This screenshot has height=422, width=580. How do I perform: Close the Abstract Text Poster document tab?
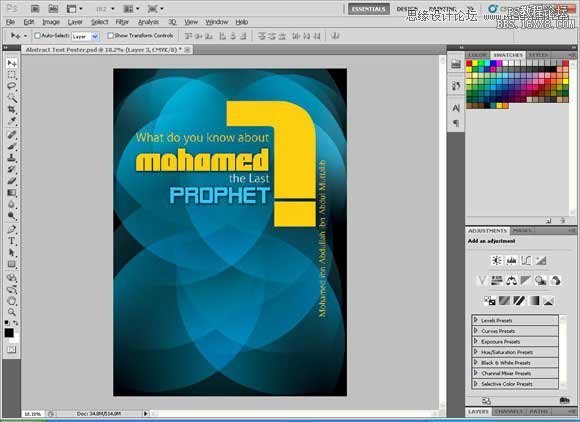(188, 50)
